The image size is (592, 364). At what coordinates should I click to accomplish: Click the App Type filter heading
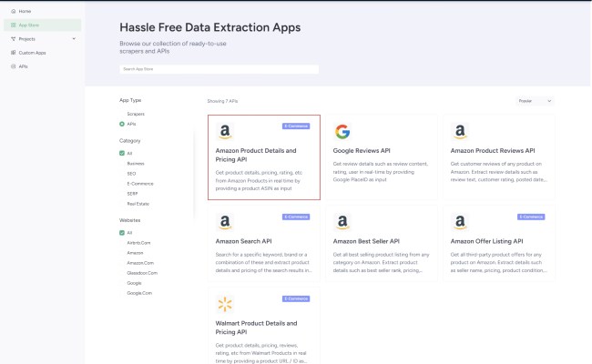click(130, 100)
